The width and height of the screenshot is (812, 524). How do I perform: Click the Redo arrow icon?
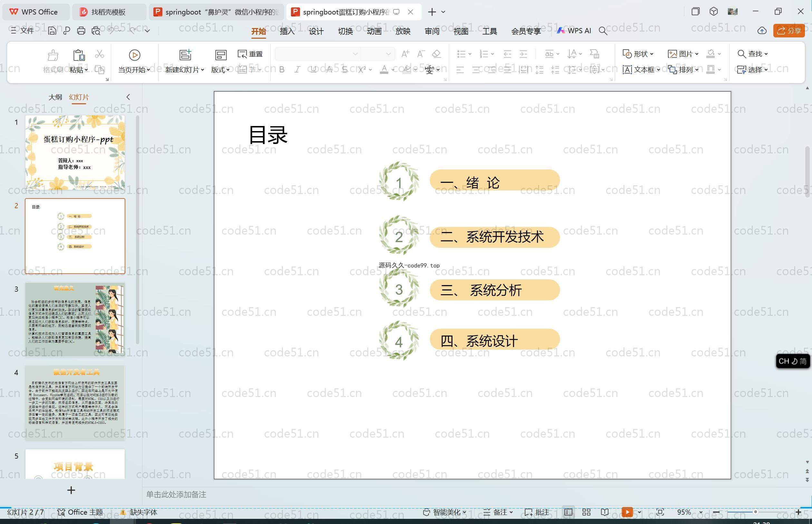133,31
